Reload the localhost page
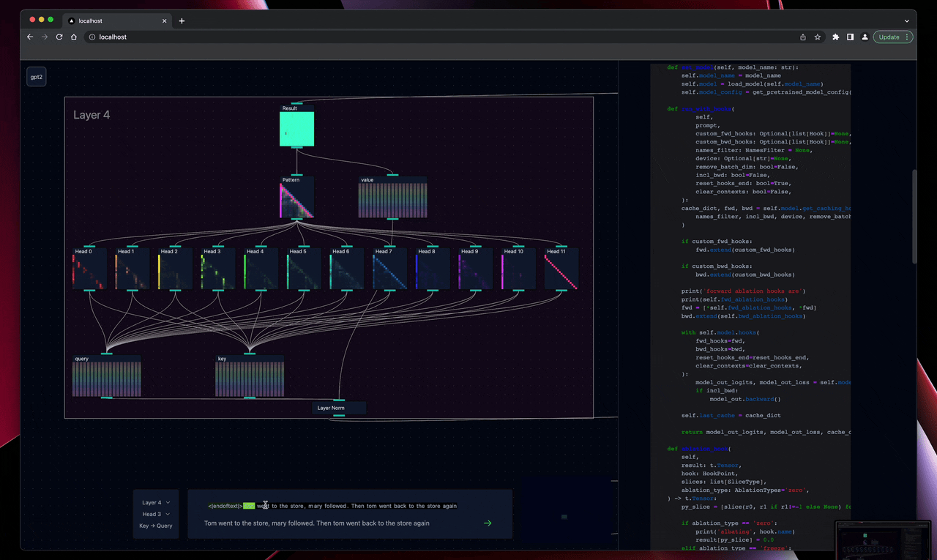Image resolution: width=937 pixels, height=560 pixels. pyautogui.click(x=59, y=37)
